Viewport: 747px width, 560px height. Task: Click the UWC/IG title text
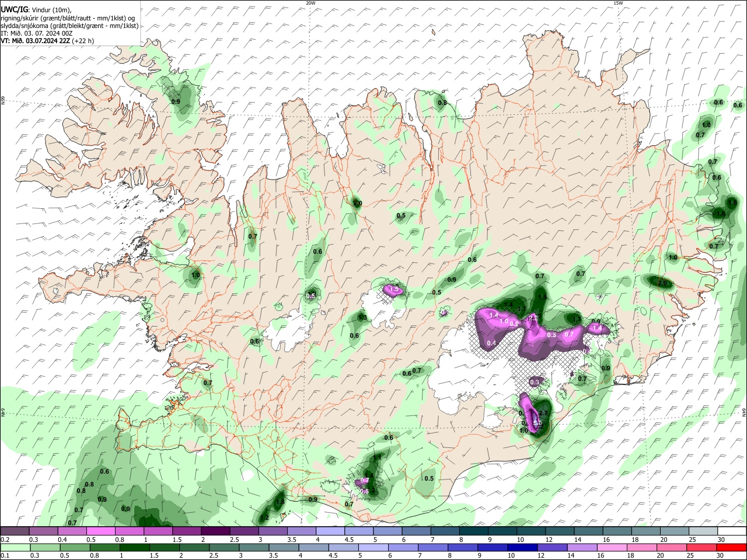pyautogui.click(x=14, y=9)
